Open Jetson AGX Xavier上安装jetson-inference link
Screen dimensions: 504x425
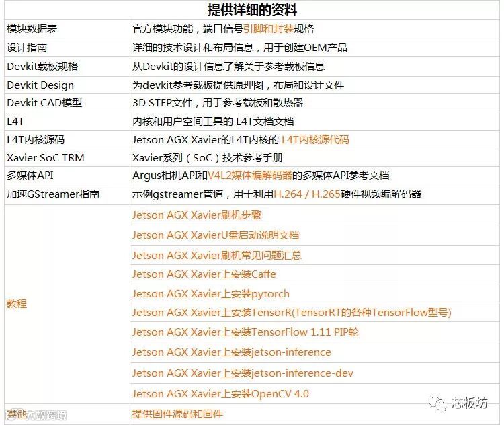231,352
